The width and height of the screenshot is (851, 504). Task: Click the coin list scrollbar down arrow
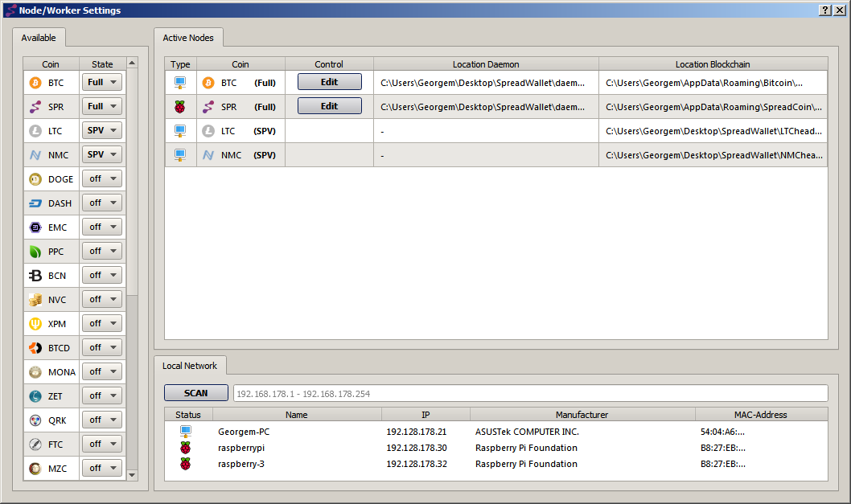coord(132,475)
